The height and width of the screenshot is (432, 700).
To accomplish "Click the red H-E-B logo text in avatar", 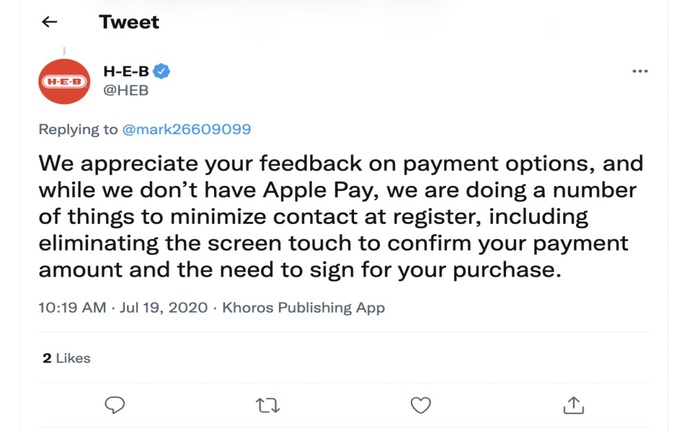I will coord(64,82).
